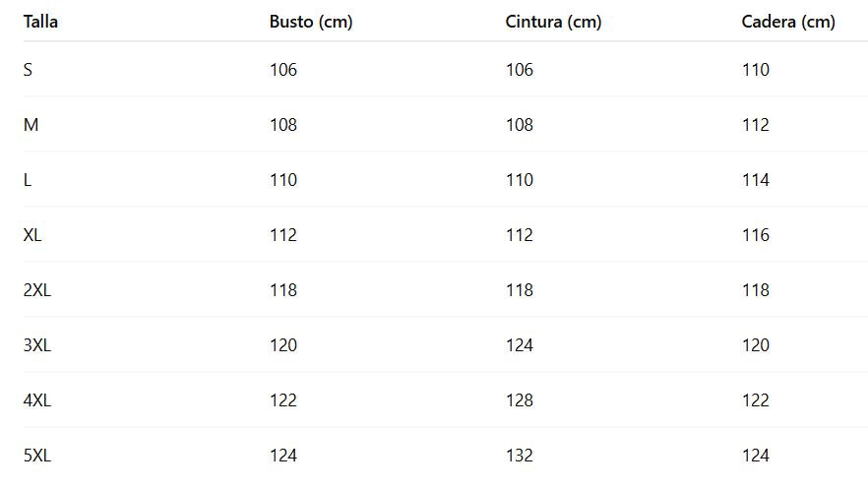The image size is (868, 489).
Task: Select the hip value 116 for size XL
Action: coord(756,235)
